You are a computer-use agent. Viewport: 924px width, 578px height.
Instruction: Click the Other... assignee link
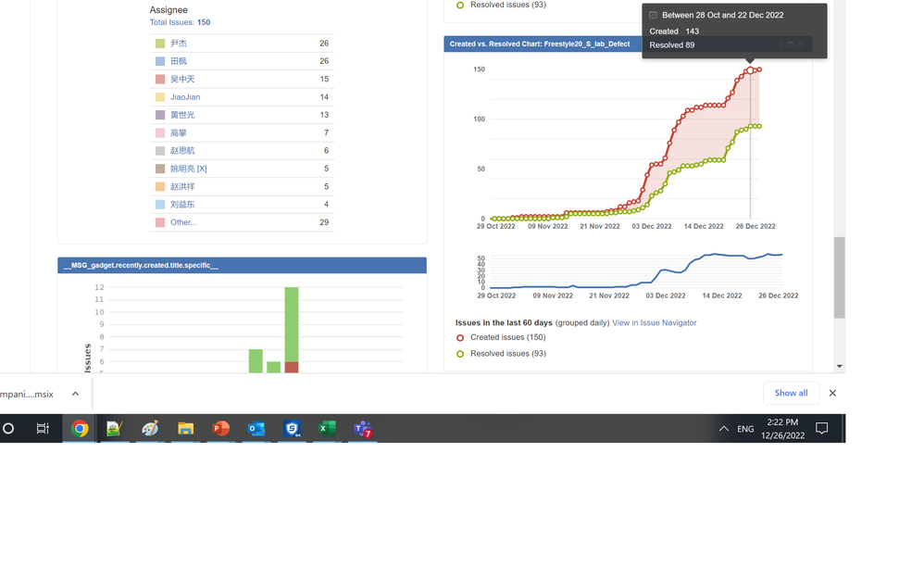[184, 222]
